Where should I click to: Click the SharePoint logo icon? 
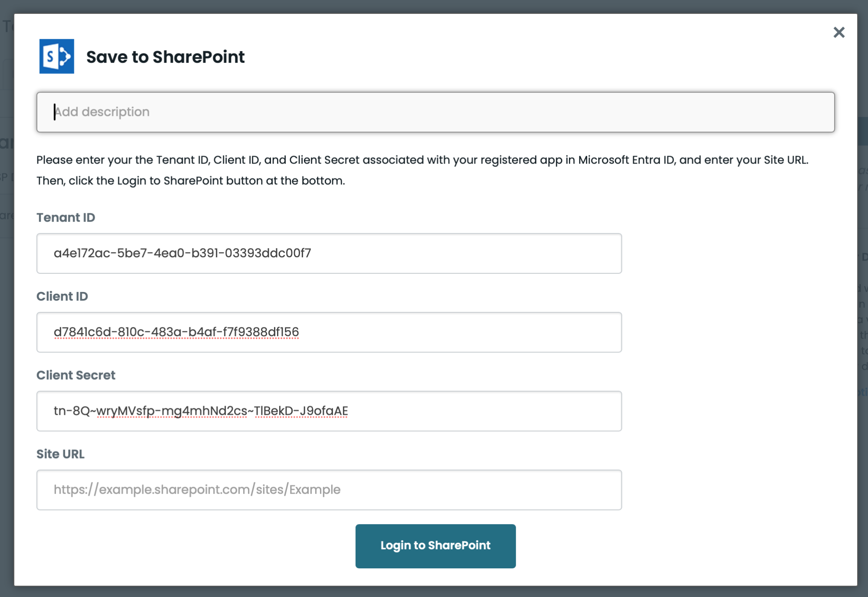point(56,56)
